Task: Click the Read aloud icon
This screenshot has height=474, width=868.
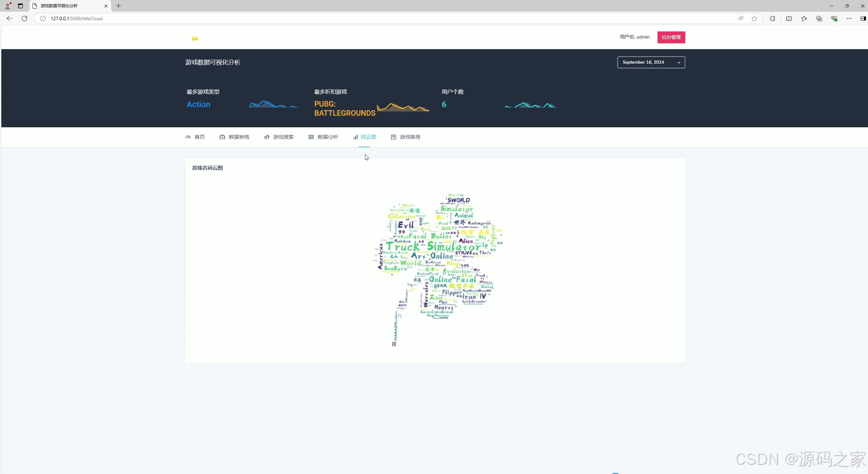Action: (x=741, y=18)
